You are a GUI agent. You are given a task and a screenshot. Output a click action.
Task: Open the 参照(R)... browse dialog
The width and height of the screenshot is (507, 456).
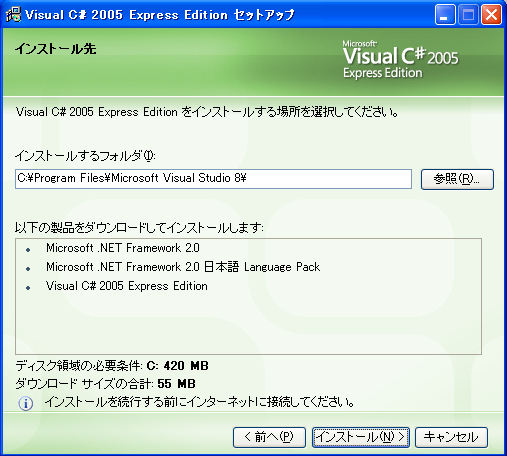(457, 179)
